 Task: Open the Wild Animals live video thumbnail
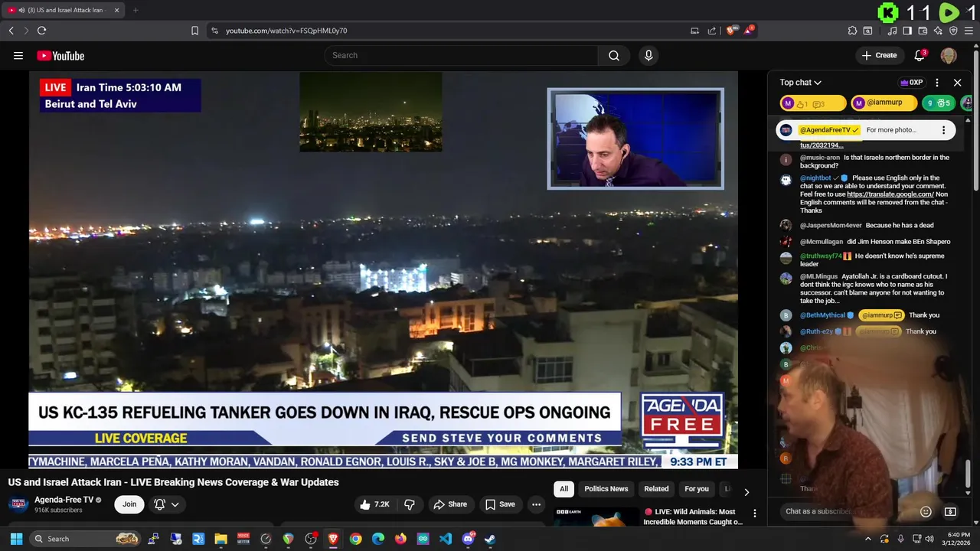click(596, 517)
